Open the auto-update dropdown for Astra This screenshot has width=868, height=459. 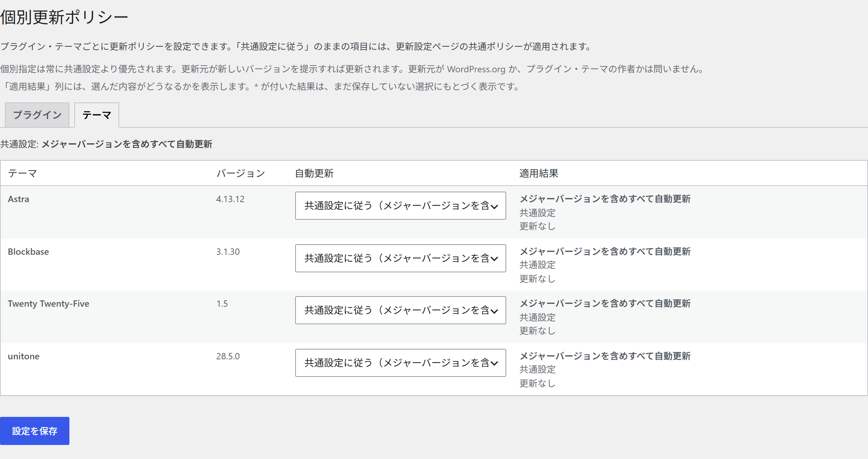pyautogui.click(x=400, y=206)
